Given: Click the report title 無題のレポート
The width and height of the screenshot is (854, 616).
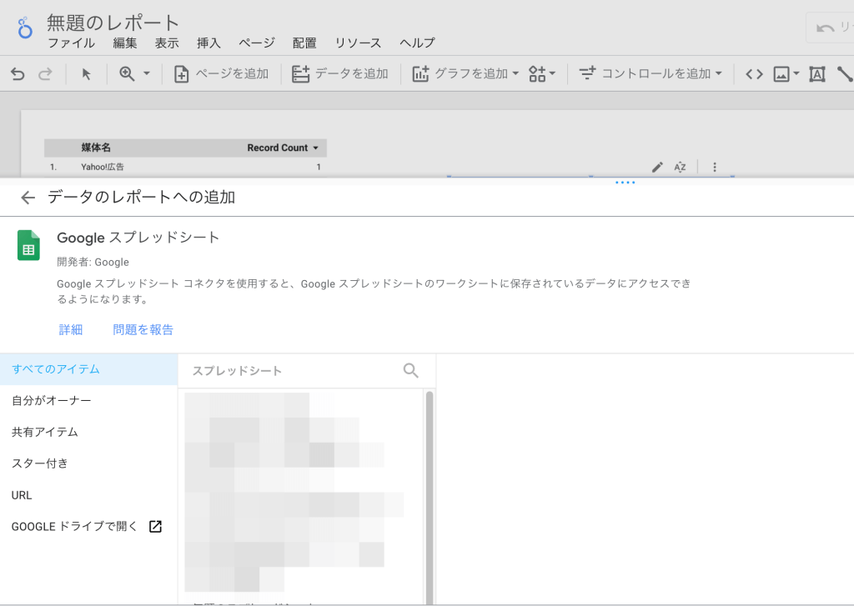Looking at the screenshot, I should 113,23.
